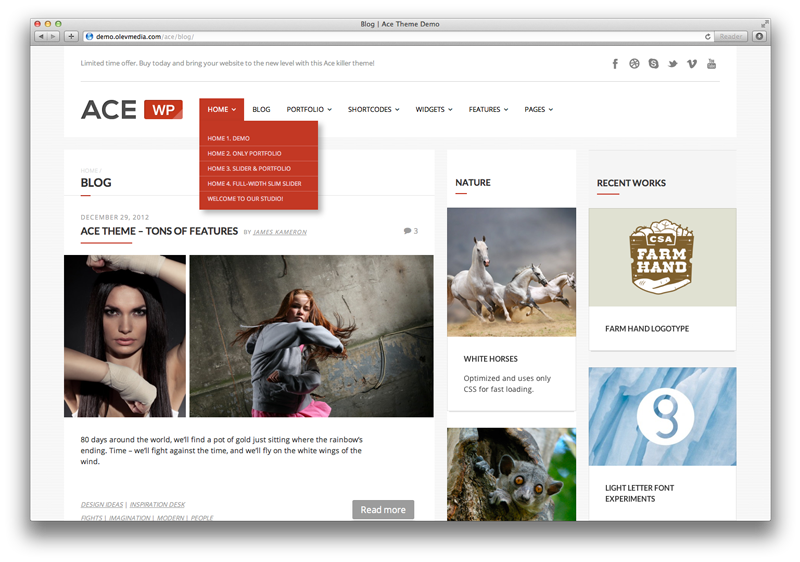Open the Blog menu item
The width and height of the screenshot is (800, 562).
(x=261, y=110)
